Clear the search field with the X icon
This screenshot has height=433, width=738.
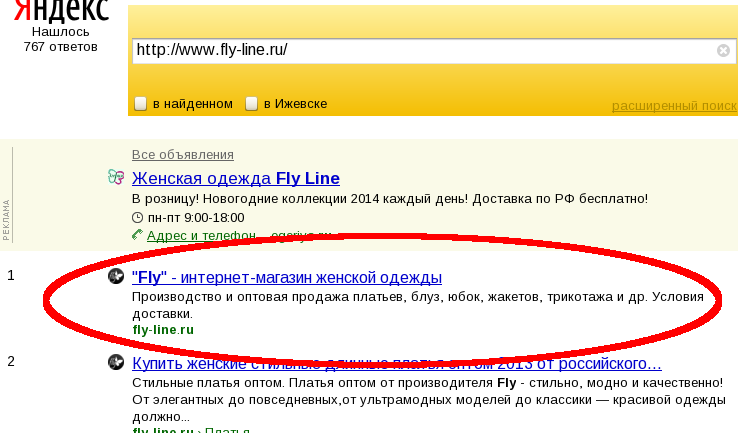coord(723,50)
